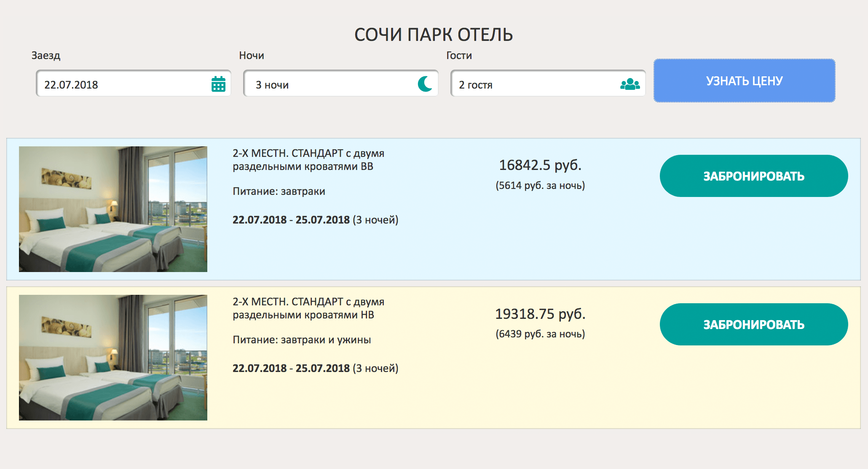The width and height of the screenshot is (868, 469).
Task: Click the СОЧИ ПАРК ОТЕЛЬ heading
Action: click(434, 35)
